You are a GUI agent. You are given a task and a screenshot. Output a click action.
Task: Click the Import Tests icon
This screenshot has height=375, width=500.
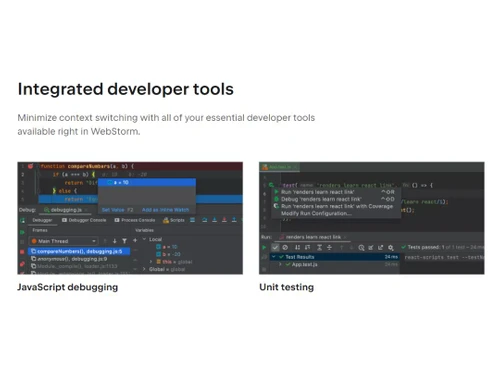[371, 247]
